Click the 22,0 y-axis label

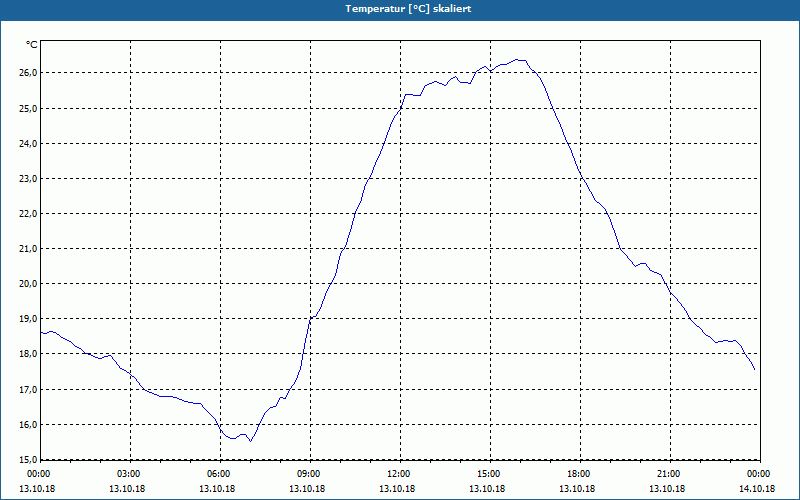28,213
